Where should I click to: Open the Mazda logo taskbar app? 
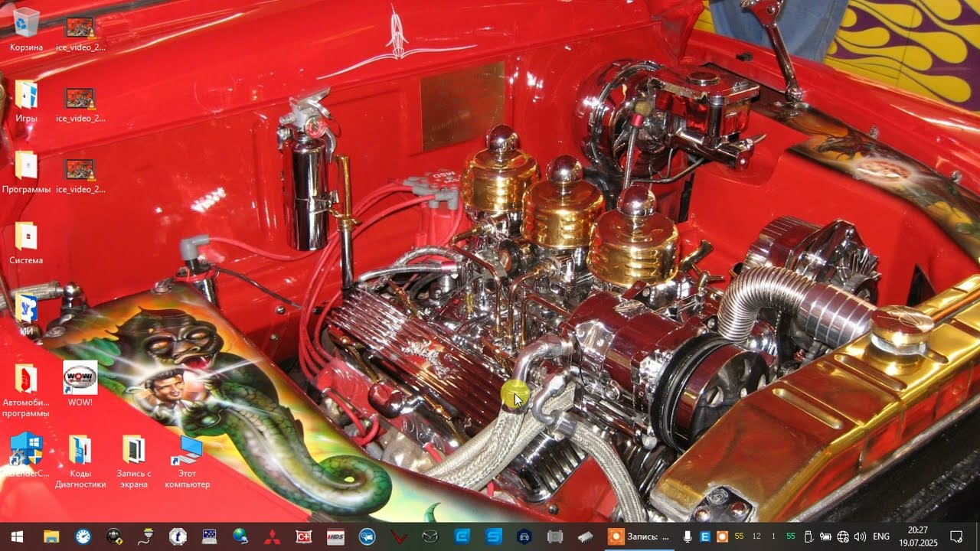pos(430,536)
